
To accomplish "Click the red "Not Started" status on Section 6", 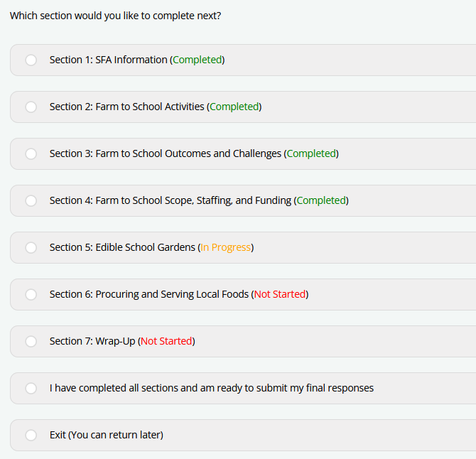I will (x=280, y=295).
